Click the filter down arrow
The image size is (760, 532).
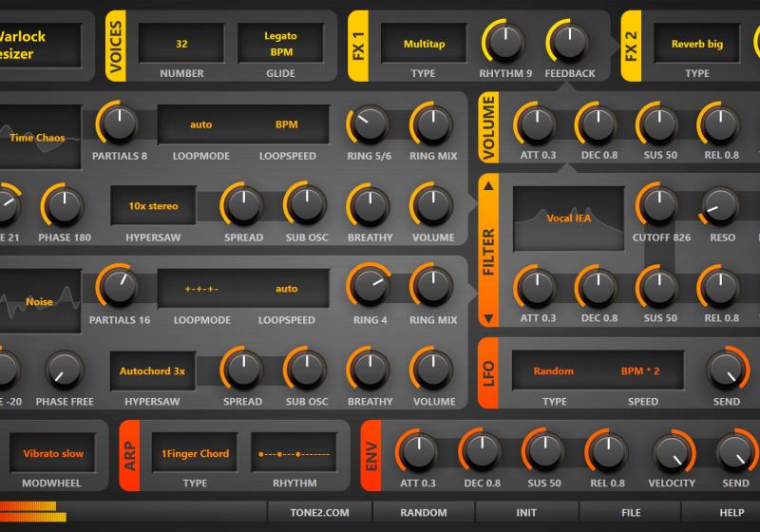pos(488,318)
